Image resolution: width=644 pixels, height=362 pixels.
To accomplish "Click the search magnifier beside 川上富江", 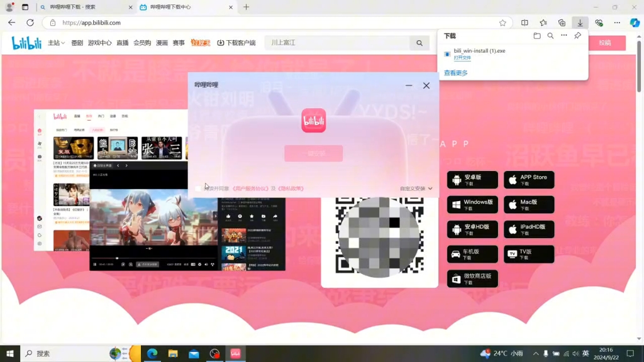I will point(419,43).
